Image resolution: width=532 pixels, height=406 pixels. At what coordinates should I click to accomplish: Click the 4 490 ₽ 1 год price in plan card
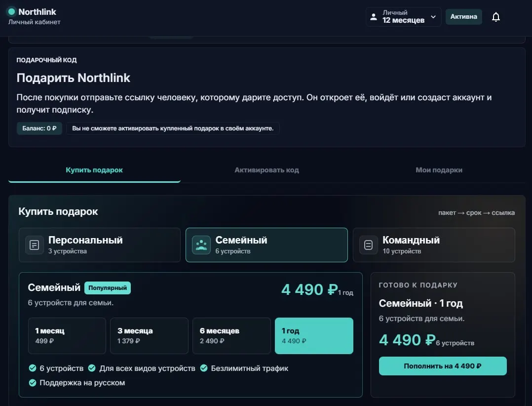click(317, 289)
